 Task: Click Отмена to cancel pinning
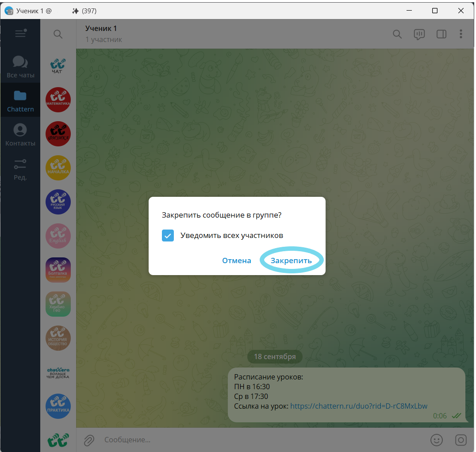click(x=237, y=260)
